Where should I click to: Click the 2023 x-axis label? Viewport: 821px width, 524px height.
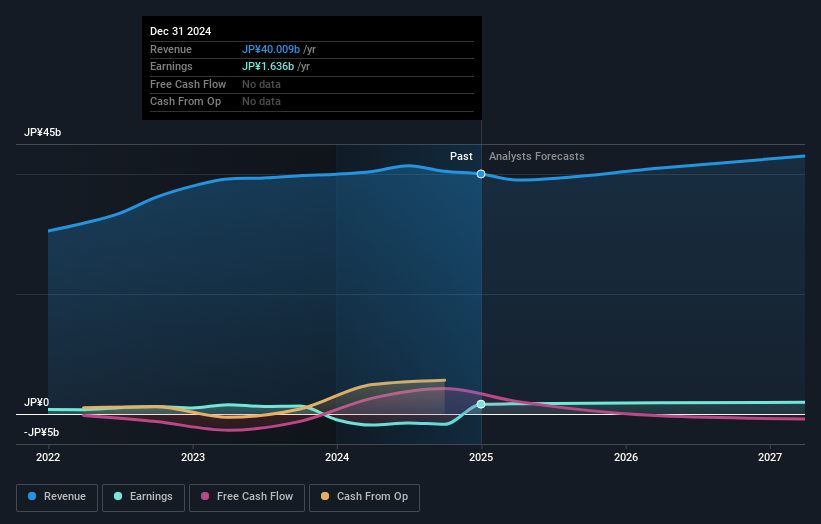point(193,457)
